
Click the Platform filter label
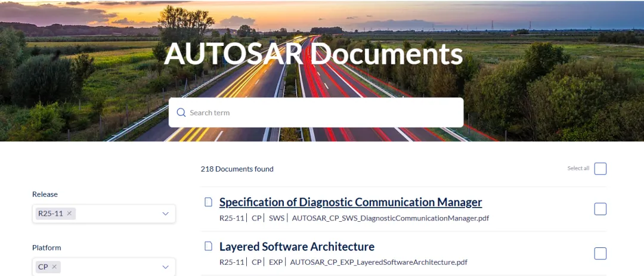47,247
